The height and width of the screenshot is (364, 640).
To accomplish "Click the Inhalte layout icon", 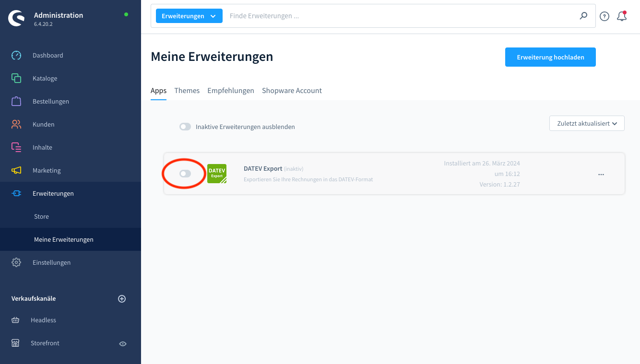I will pos(16,147).
